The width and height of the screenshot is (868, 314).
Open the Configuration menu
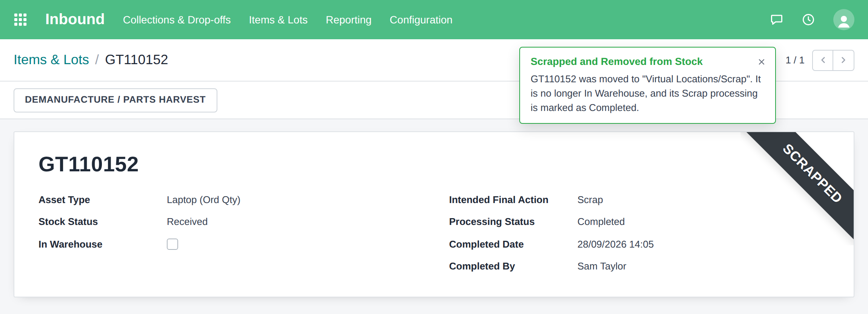421,20
